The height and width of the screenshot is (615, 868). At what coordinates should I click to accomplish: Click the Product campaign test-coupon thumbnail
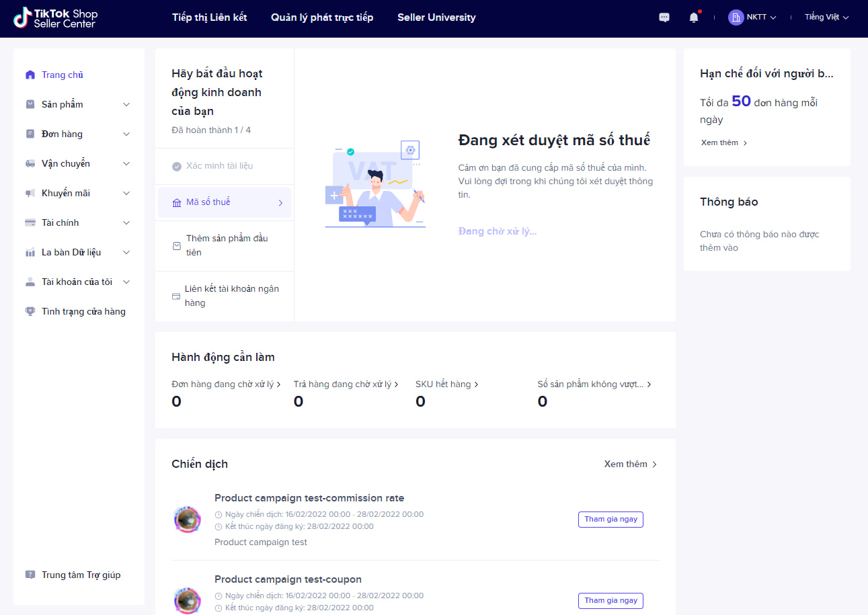point(187,600)
